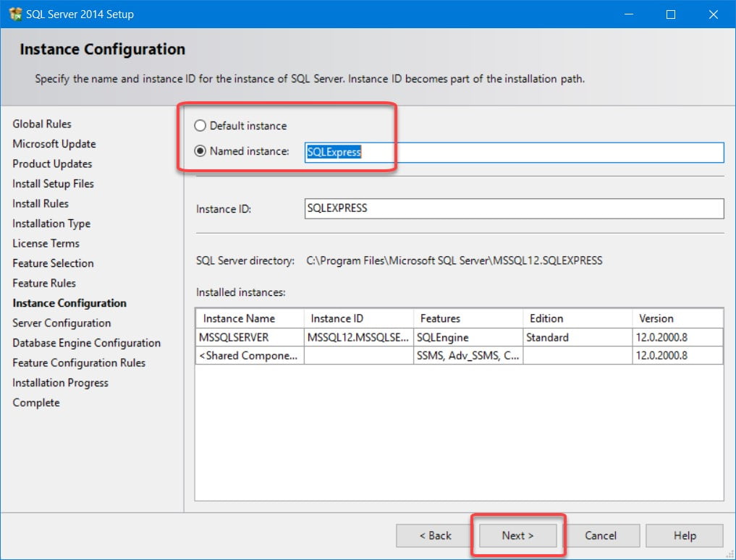Click the Instance ID input field
This screenshot has width=736, height=560.
(x=514, y=208)
